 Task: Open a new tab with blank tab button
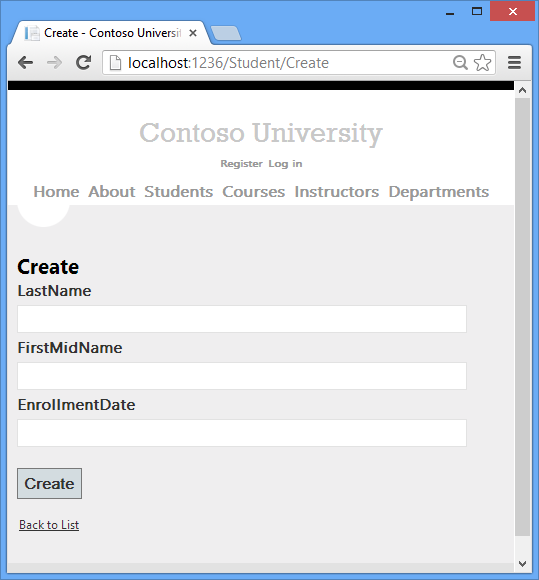coord(226,33)
